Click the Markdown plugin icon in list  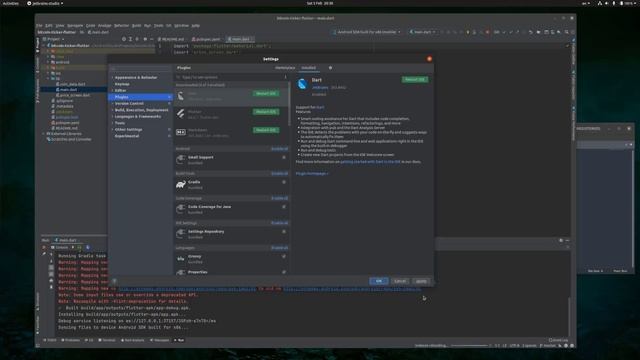tap(181, 132)
